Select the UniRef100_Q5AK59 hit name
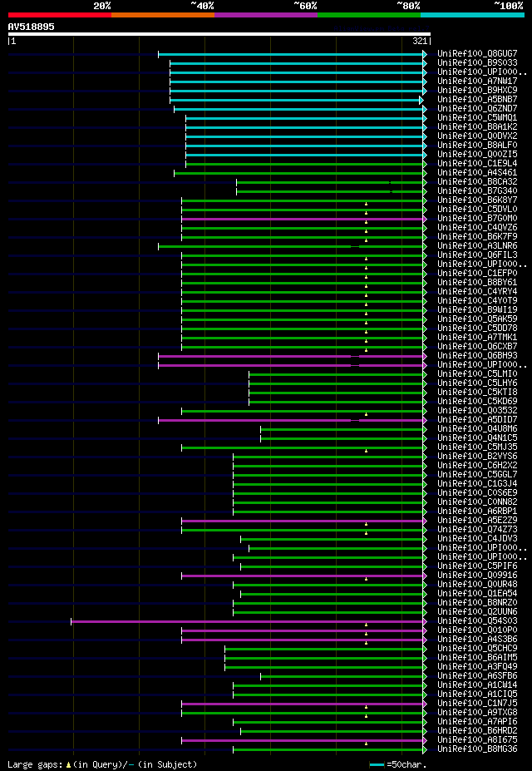The image size is (532, 771). 477,319
